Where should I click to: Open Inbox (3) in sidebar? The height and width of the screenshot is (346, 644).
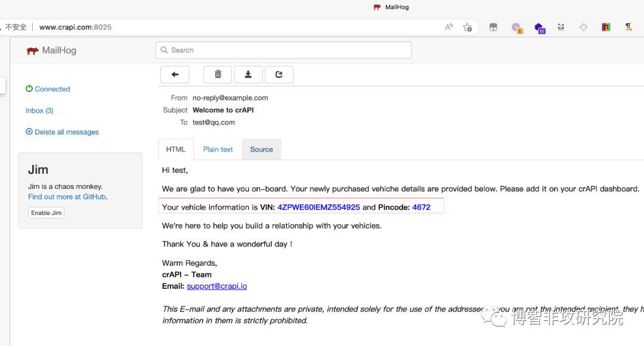click(39, 110)
